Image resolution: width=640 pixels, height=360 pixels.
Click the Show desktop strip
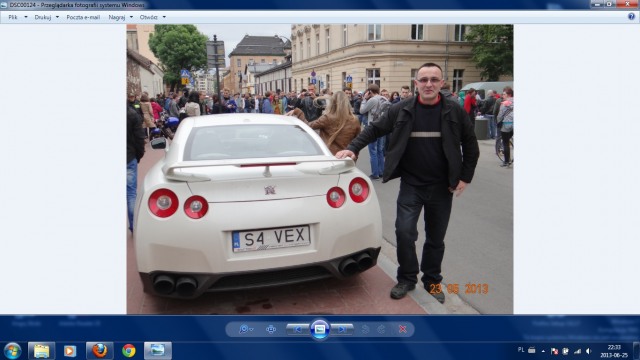[636, 351]
